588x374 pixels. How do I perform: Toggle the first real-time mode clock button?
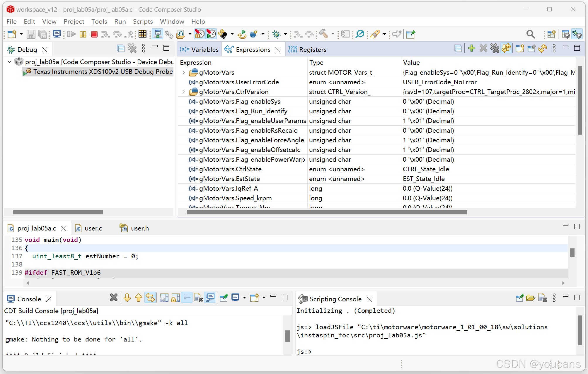pos(200,34)
